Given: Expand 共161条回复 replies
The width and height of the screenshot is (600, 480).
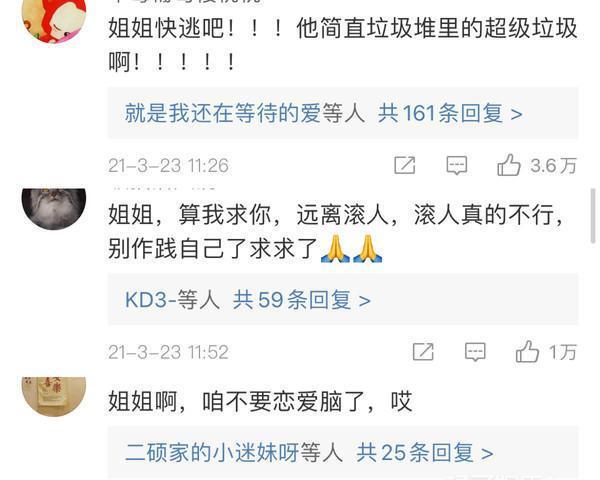Looking at the screenshot, I should click(450, 113).
